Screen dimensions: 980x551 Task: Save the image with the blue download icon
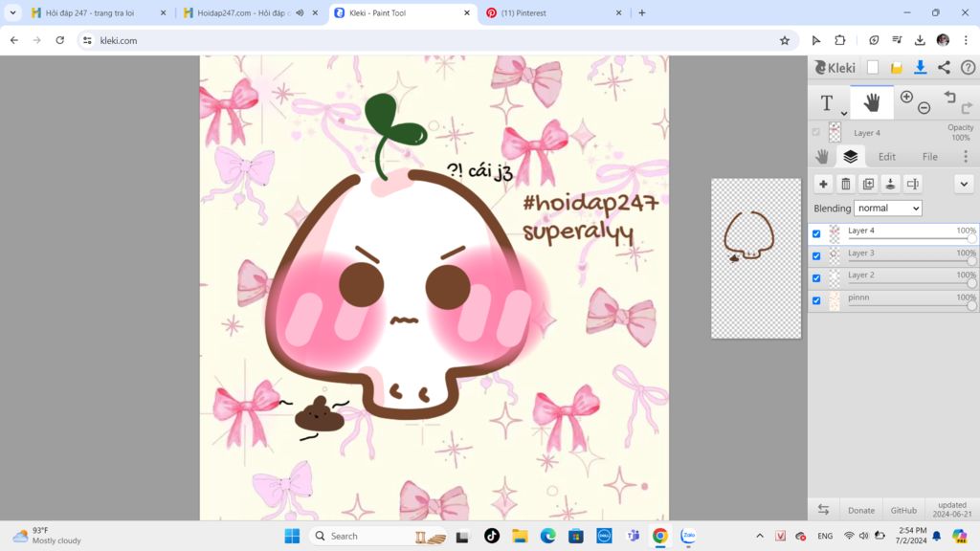[920, 68]
